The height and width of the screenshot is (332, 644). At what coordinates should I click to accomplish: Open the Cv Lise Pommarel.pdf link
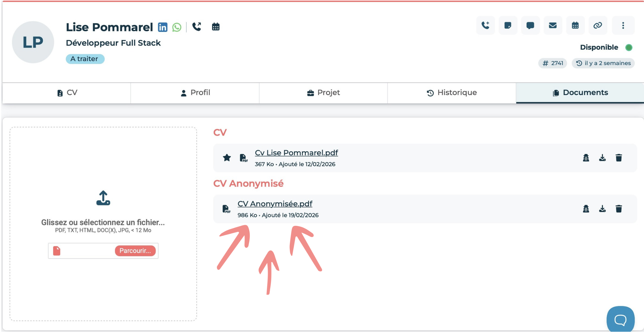(x=296, y=153)
